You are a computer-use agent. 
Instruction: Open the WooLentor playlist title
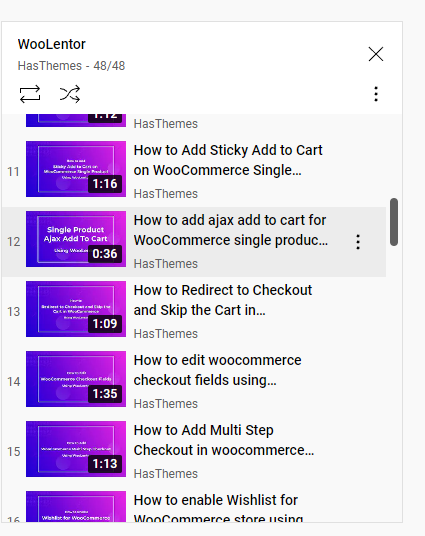click(52, 44)
